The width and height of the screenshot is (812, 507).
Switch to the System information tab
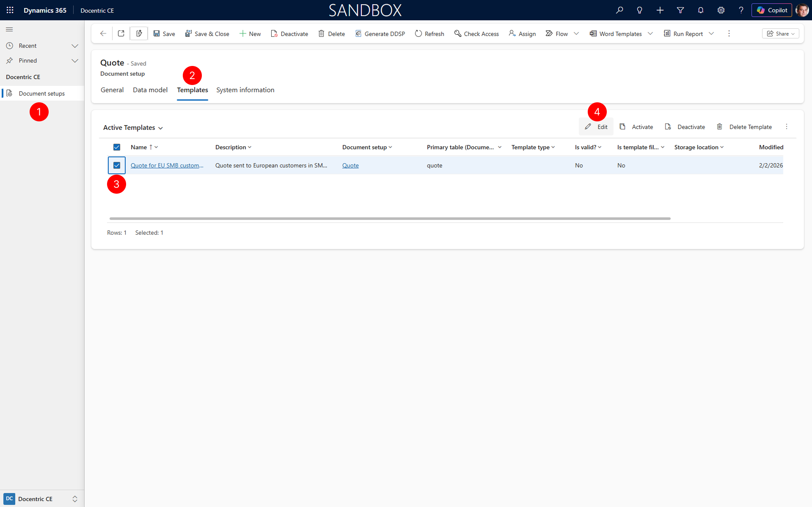coord(245,90)
